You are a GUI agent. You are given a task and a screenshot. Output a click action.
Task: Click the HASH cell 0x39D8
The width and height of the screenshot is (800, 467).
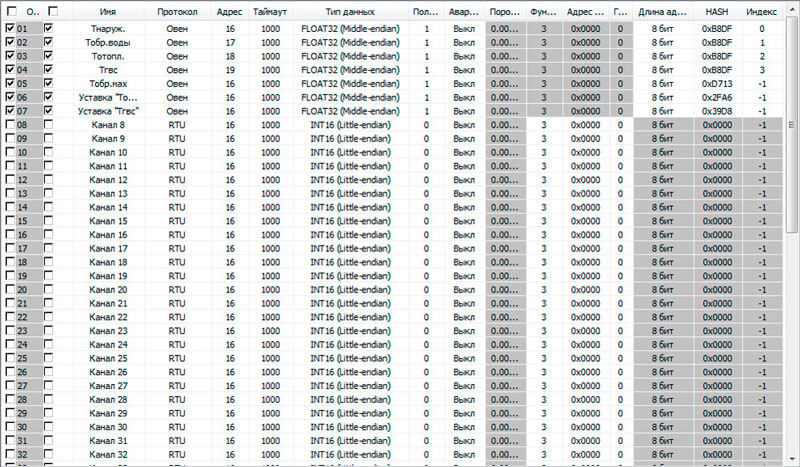point(717,111)
